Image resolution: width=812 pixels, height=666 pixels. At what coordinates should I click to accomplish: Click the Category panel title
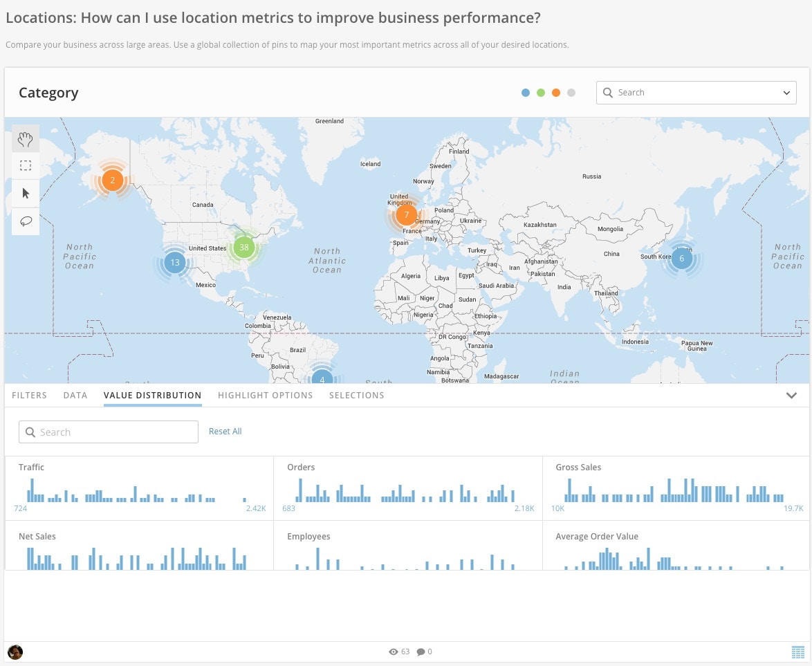(48, 93)
